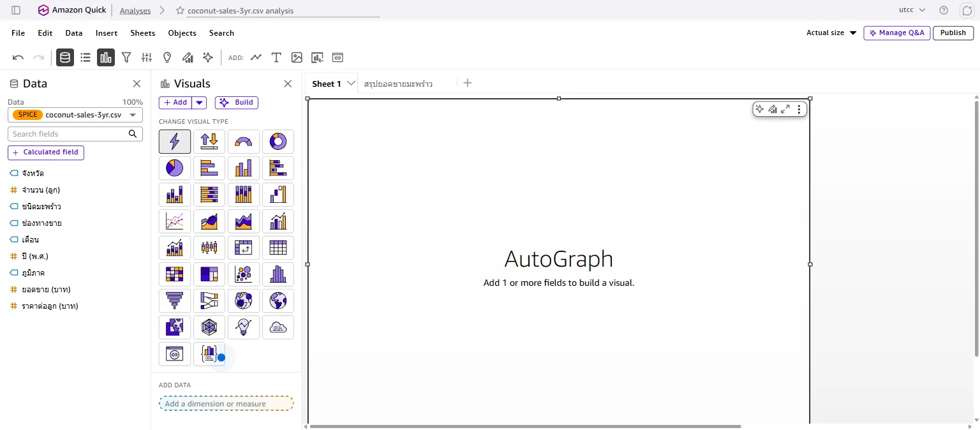Click the Add visual button

175,102
